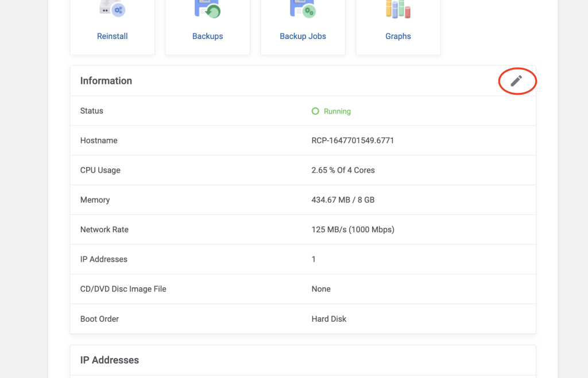This screenshot has height=378, width=588.
Task: Click the Running status text
Action: coord(337,111)
